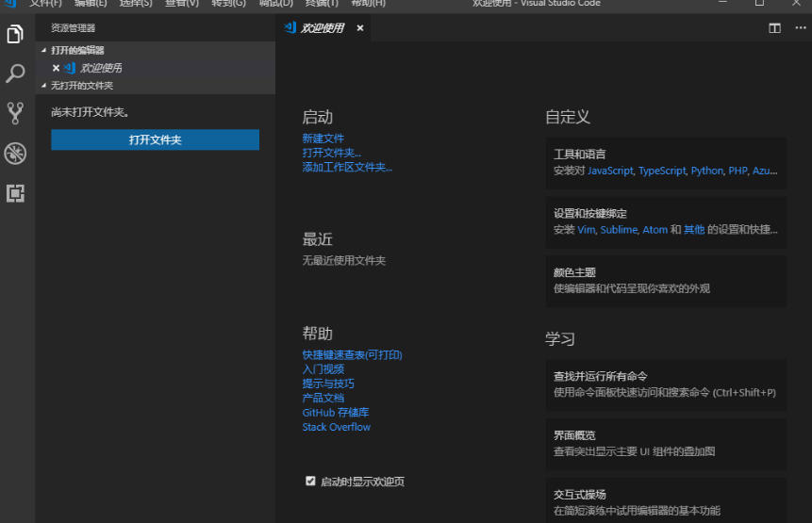Select 欢迎使用 entry in open editors
812x523 pixels.
pos(100,68)
